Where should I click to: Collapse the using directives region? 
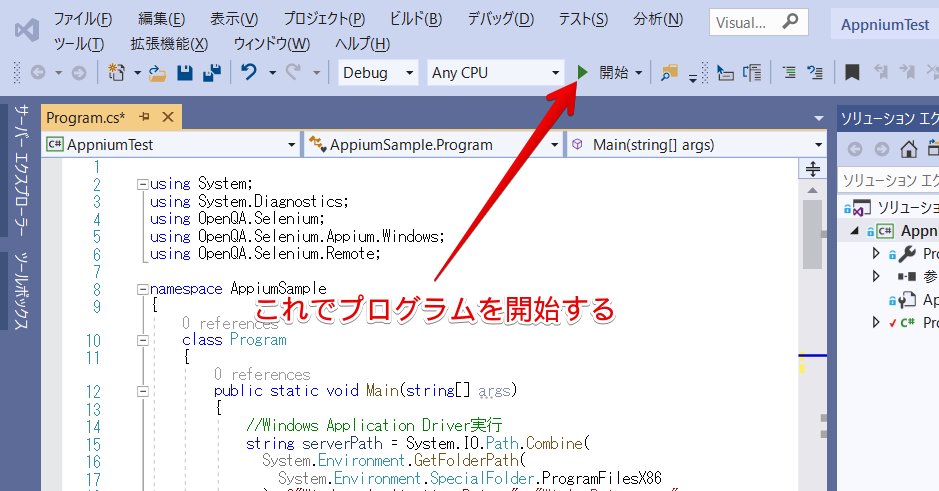click(x=143, y=184)
